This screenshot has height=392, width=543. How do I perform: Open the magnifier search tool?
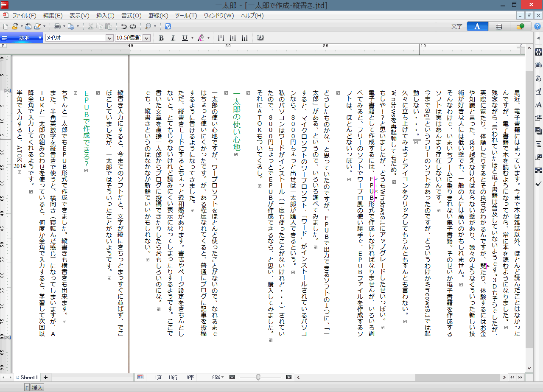pos(148,26)
